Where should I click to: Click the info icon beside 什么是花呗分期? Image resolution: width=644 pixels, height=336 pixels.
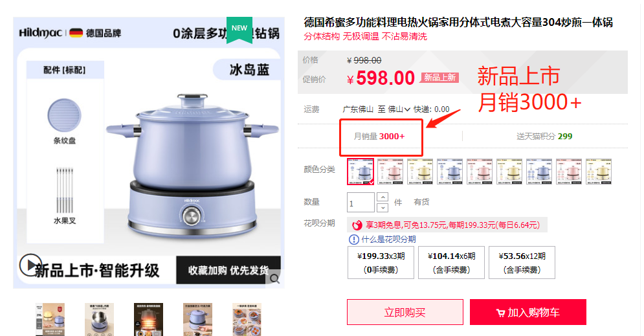[x=353, y=240]
